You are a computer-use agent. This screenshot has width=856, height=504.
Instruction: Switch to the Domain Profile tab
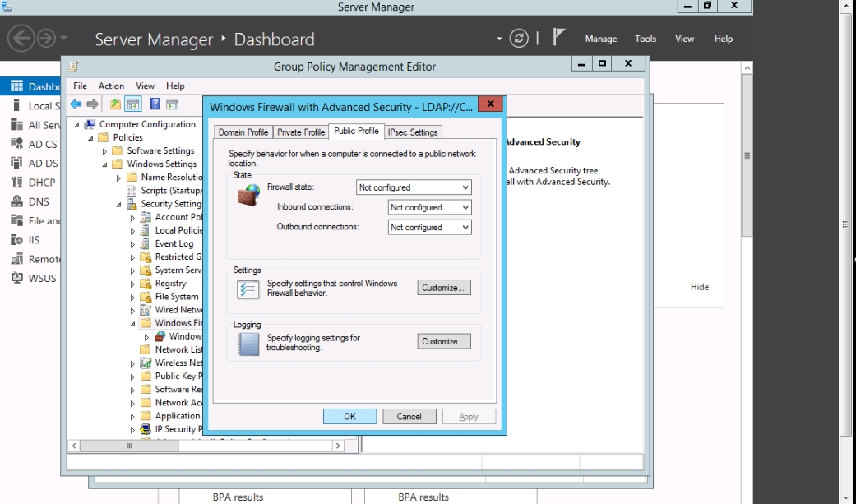243,132
